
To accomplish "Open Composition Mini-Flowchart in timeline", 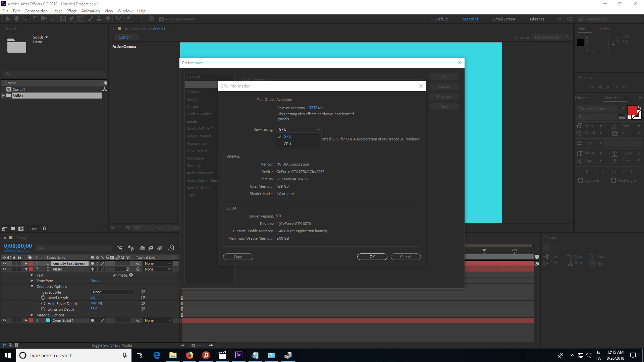I will [119, 248].
